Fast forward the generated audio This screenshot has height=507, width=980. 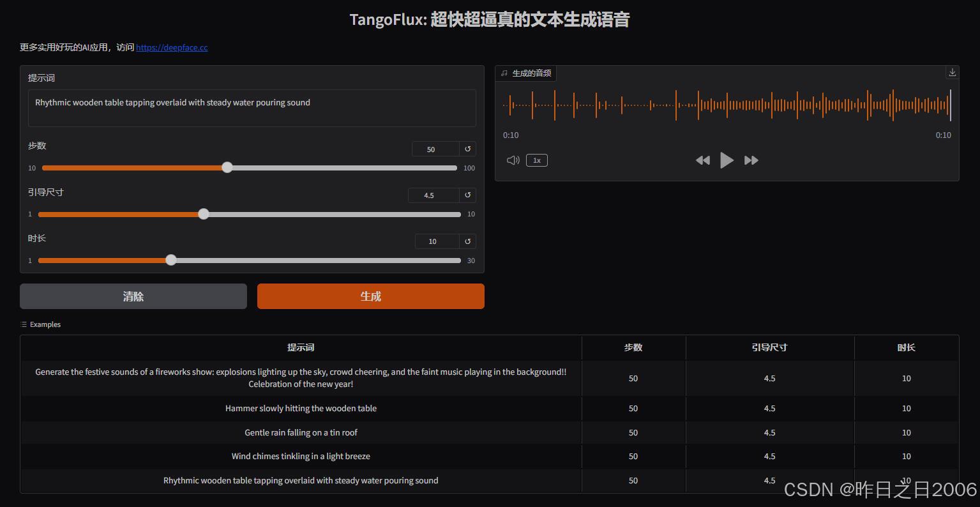[751, 160]
